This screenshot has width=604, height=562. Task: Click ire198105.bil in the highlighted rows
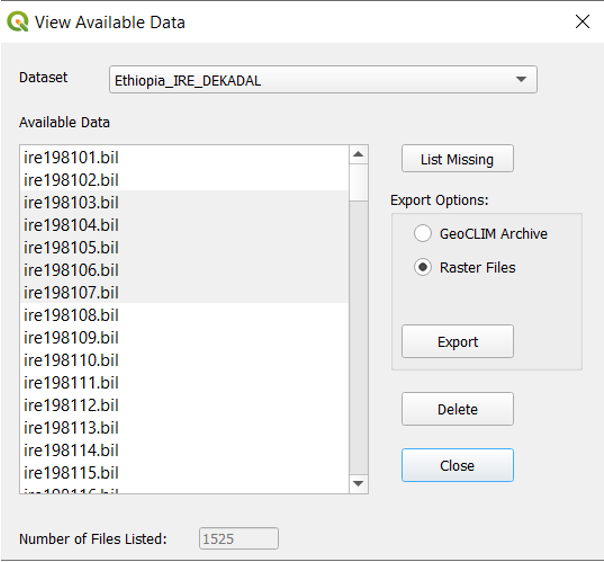point(72,248)
